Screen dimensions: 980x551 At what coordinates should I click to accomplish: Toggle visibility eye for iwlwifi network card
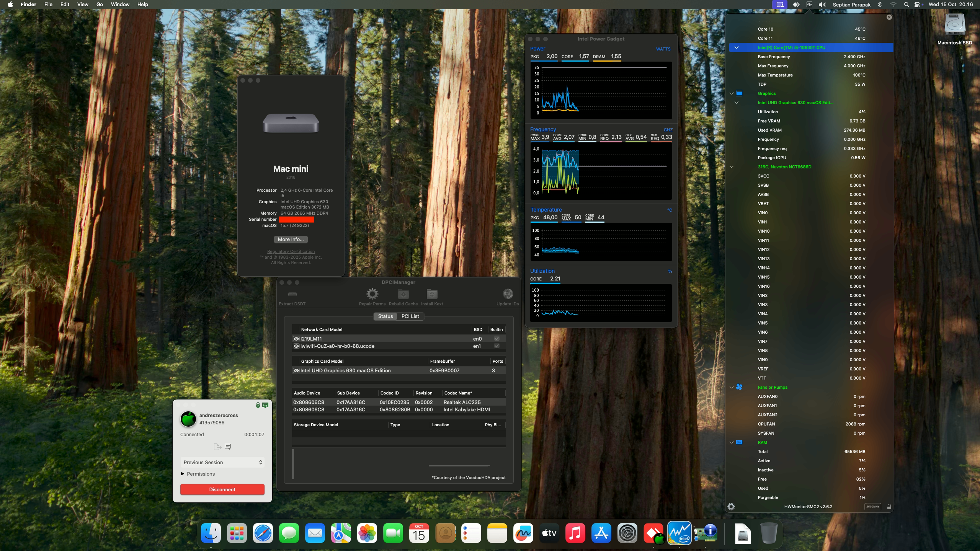click(x=296, y=346)
